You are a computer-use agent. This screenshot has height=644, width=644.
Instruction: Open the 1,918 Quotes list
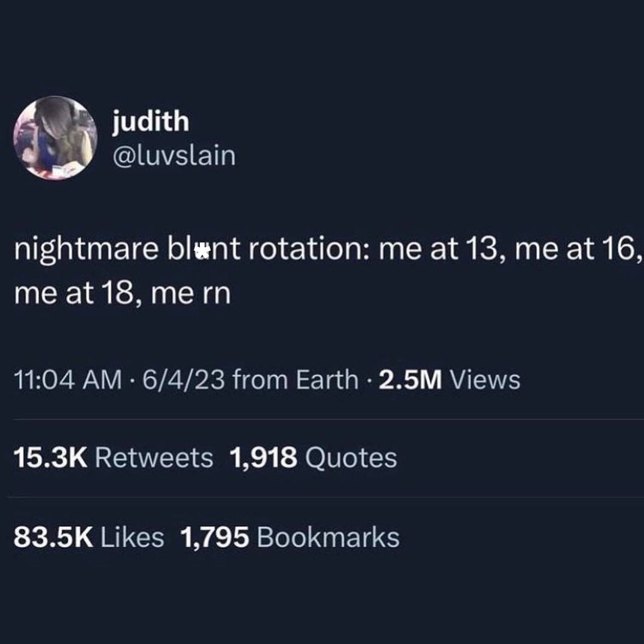(x=313, y=458)
